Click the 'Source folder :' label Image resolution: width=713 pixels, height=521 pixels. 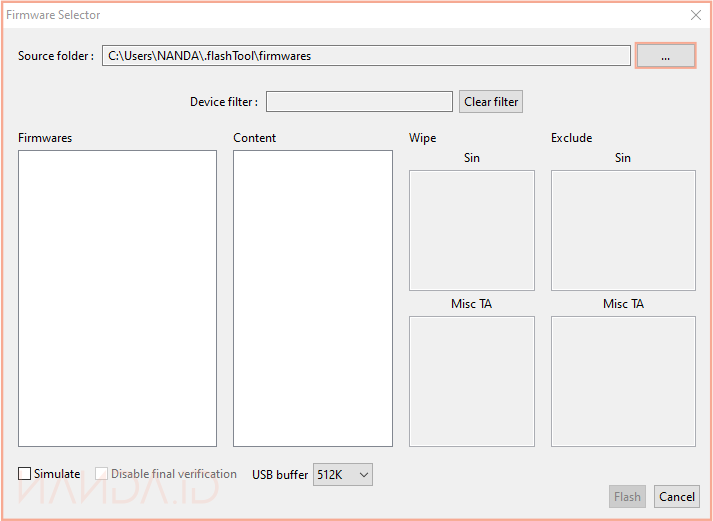56,56
